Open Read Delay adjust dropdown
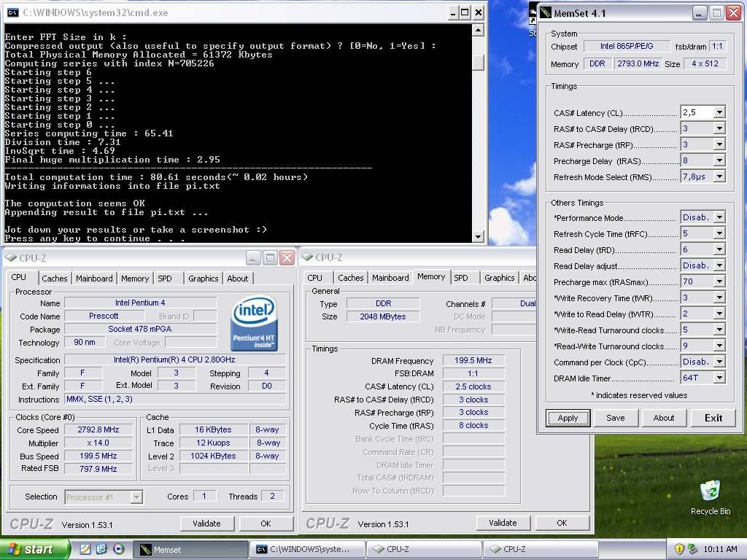747x560 pixels. click(x=719, y=265)
